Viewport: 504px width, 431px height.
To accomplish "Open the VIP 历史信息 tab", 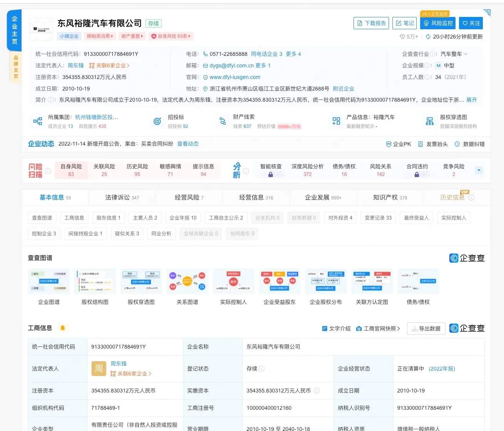I will pos(457,198).
